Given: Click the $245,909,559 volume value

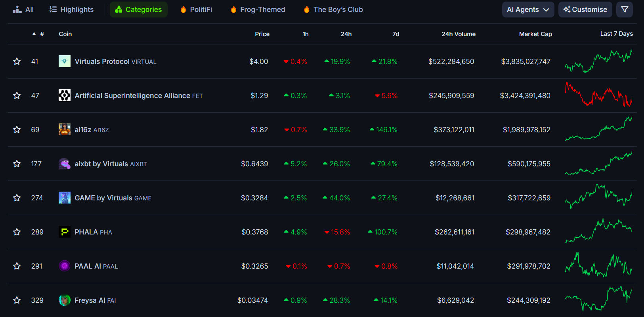Looking at the screenshot, I should pos(451,96).
